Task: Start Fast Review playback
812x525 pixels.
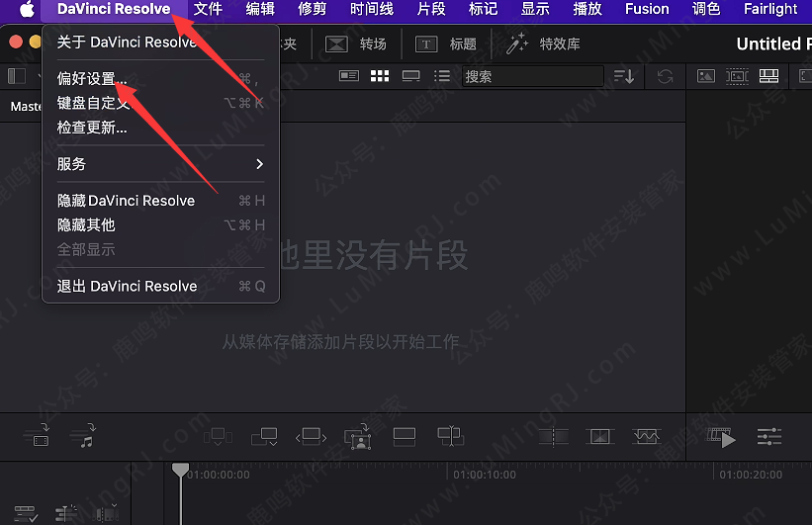Action: [x=722, y=437]
